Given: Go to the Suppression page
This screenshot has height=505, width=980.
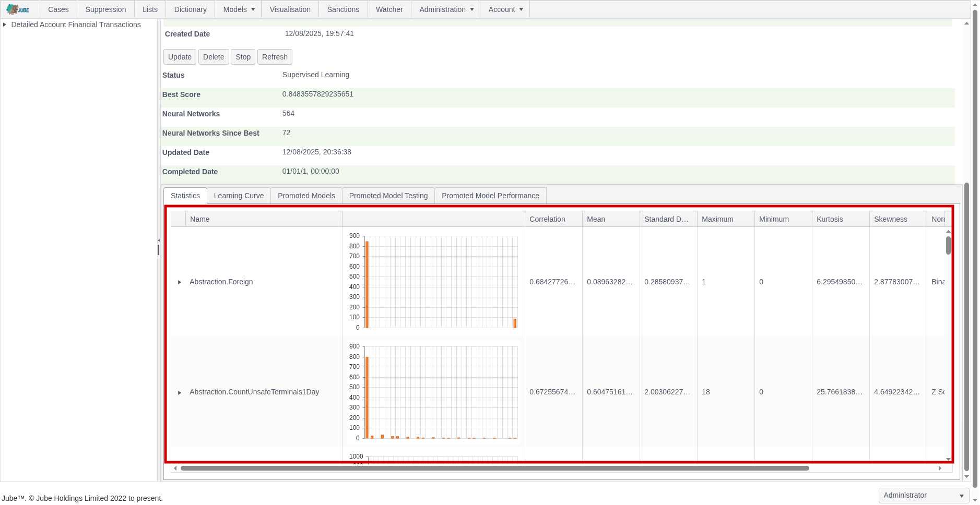Looking at the screenshot, I should (x=105, y=9).
